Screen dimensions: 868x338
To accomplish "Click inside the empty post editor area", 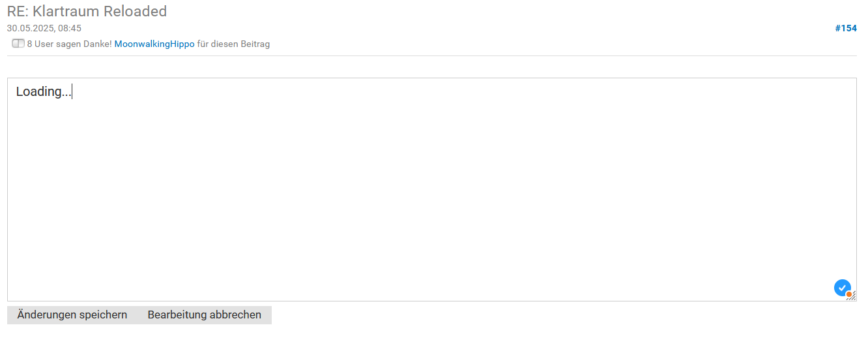I will [430, 196].
